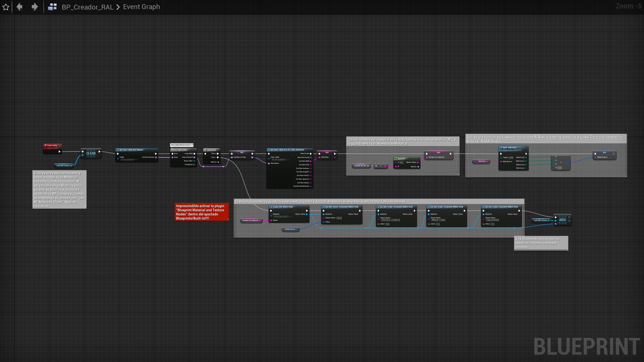Click Add pin plus on Append node

click(418, 167)
